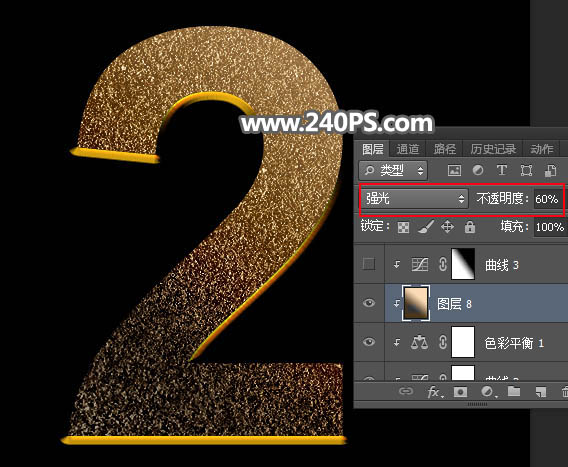Toggle lock transparent pixels icon
The height and width of the screenshot is (467, 568).
pyautogui.click(x=403, y=227)
